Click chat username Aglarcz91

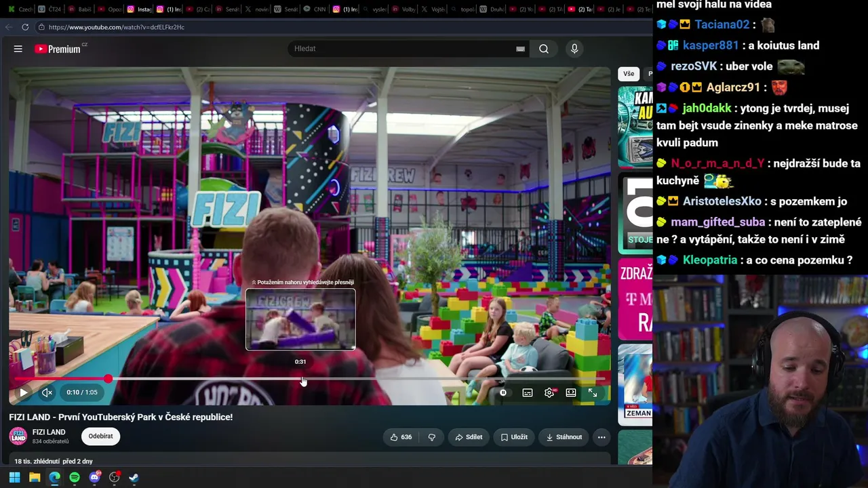pos(734,87)
